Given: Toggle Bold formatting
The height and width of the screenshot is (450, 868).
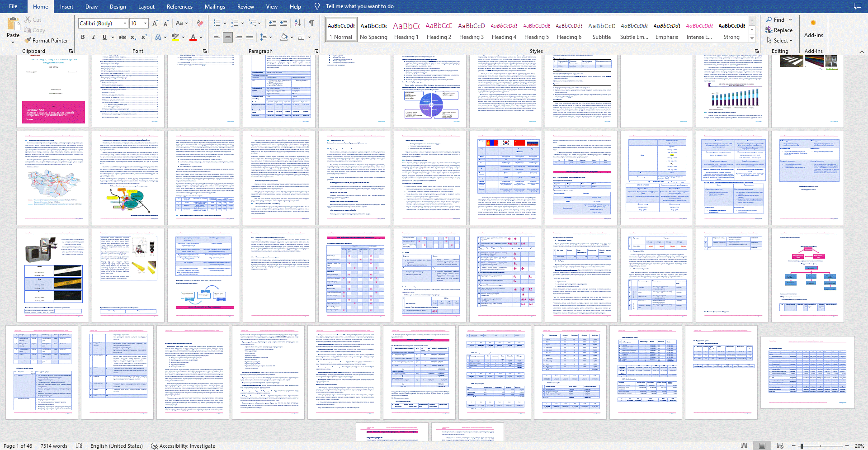Looking at the screenshot, I should click(x=83, y=37).
